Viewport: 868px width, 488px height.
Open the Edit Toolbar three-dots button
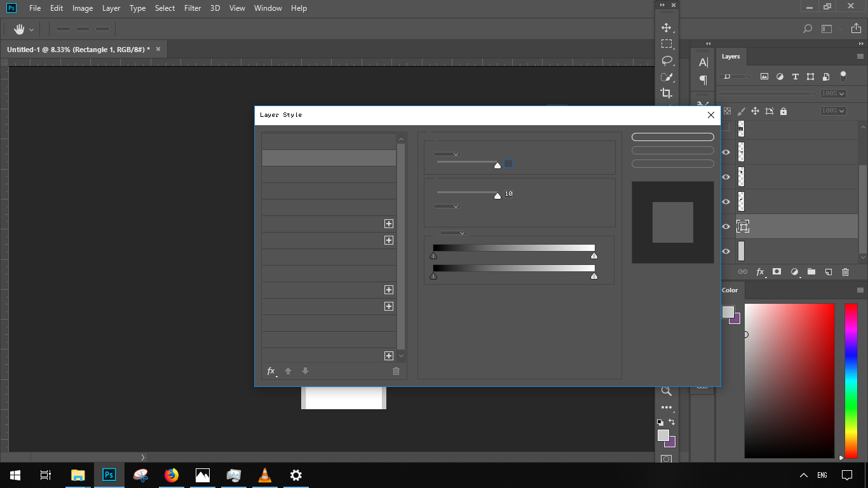(x=667, y=407)
